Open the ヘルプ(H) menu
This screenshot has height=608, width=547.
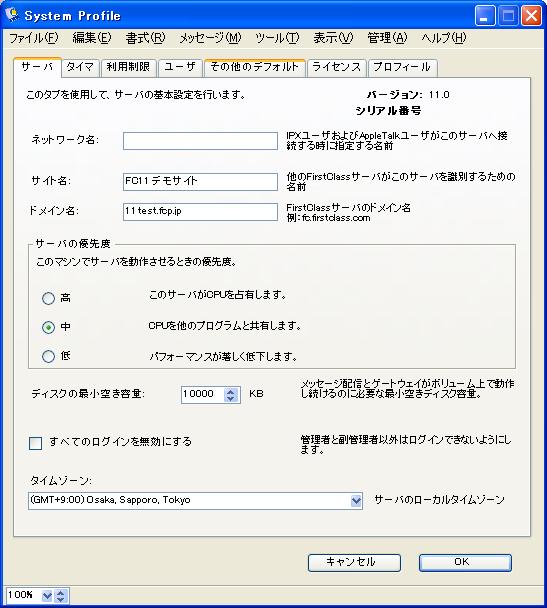click(443, 38)
